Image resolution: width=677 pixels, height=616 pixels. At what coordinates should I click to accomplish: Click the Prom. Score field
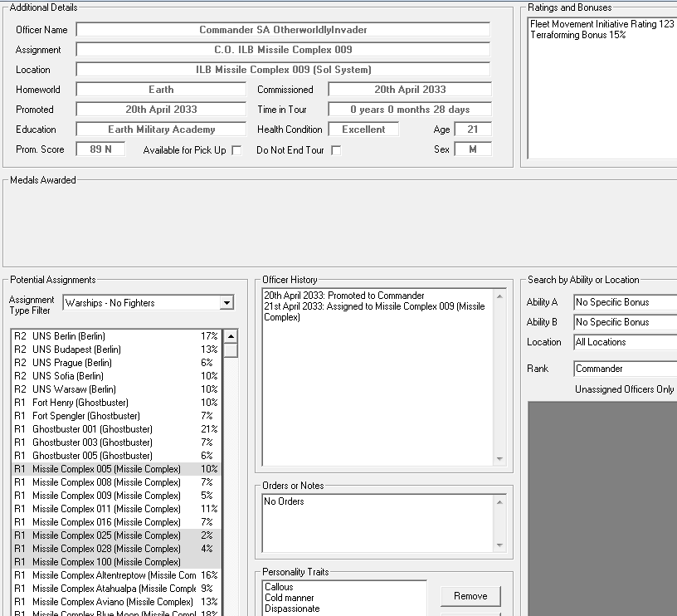(x=100, y=149)
